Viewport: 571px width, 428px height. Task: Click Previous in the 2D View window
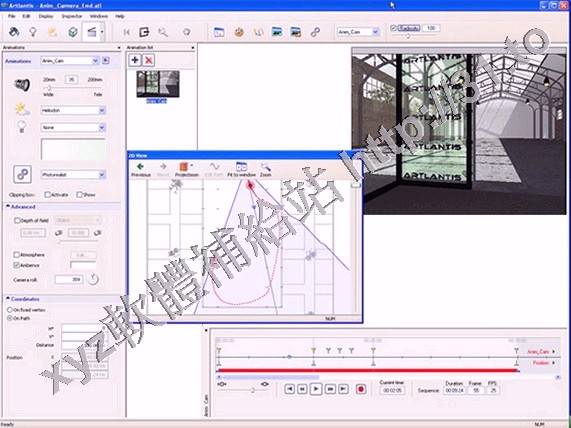(x=141, y=170)
